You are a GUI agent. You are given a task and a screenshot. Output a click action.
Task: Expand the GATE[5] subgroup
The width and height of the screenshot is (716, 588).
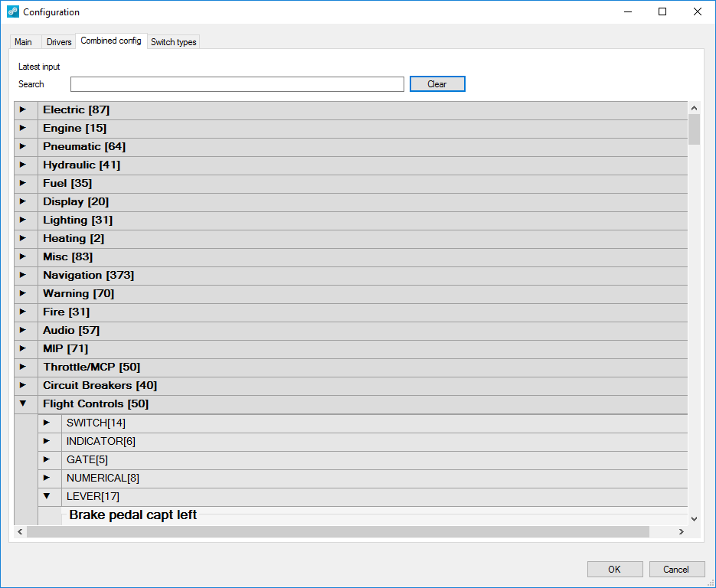click(x=47, y=459)
